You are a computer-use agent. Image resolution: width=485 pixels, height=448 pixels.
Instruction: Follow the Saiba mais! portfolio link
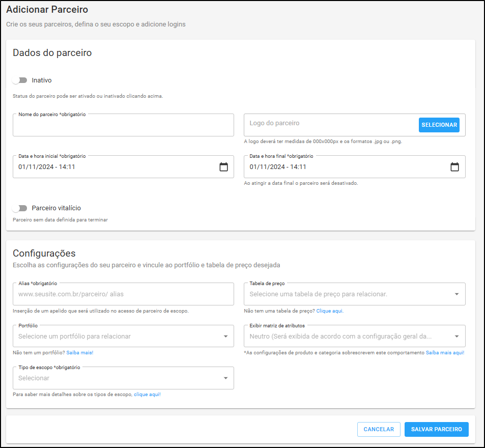click(x=80, y=353)
